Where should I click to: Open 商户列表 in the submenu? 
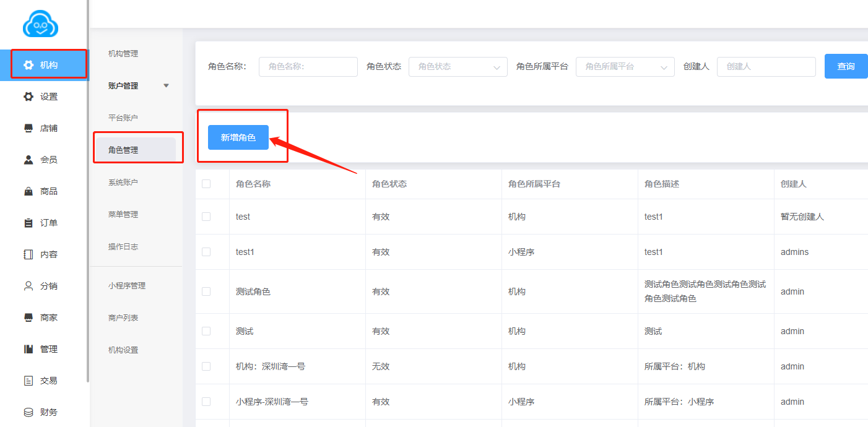(123, 318)
